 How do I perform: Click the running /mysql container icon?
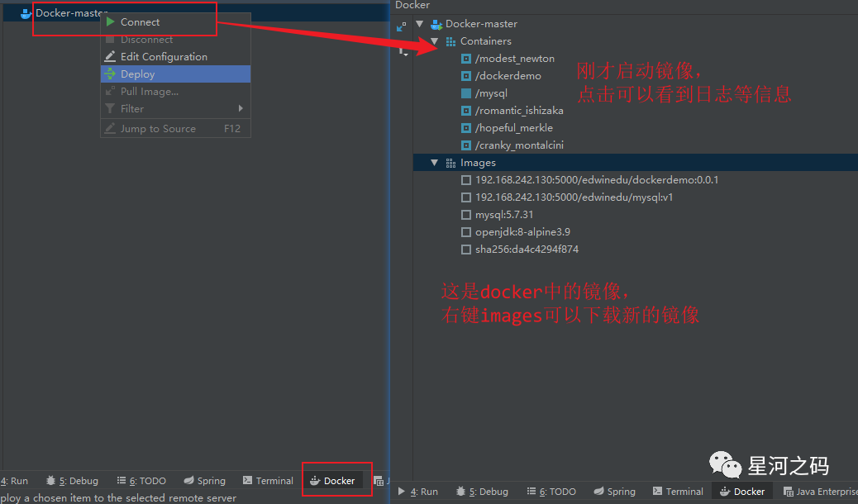466,93
